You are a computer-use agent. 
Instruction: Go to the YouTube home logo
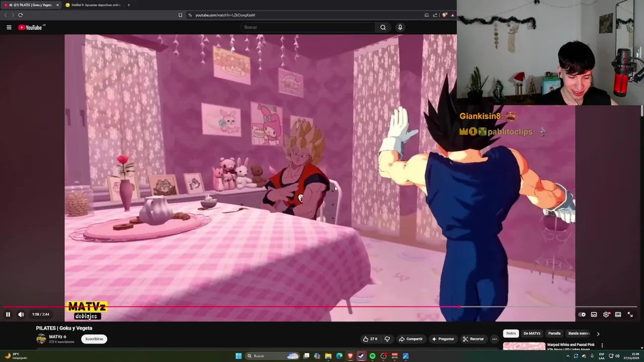31,27
